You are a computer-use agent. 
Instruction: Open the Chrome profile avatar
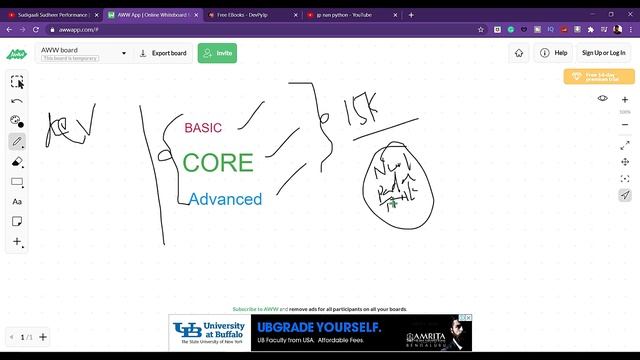pos(618,29)
